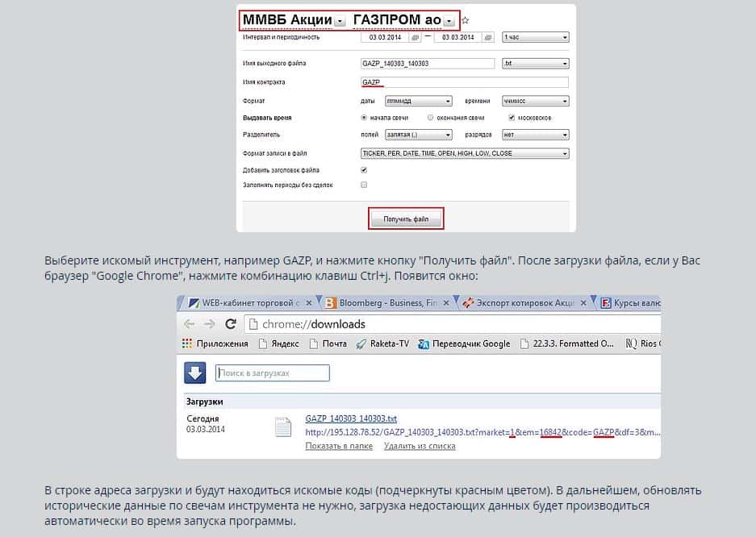Click the Переводчик Google bookmark icon

point(424,343)
